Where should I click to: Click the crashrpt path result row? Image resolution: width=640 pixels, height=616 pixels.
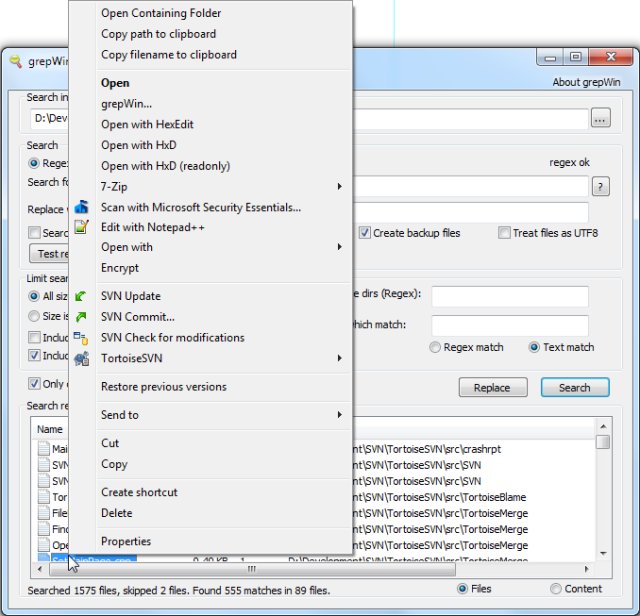point(427,449)
